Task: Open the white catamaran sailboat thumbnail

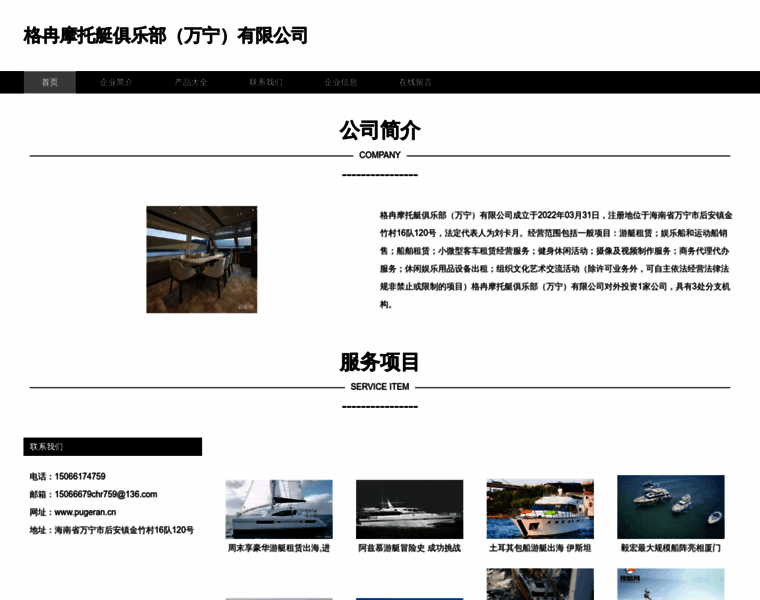Action: 279,509
